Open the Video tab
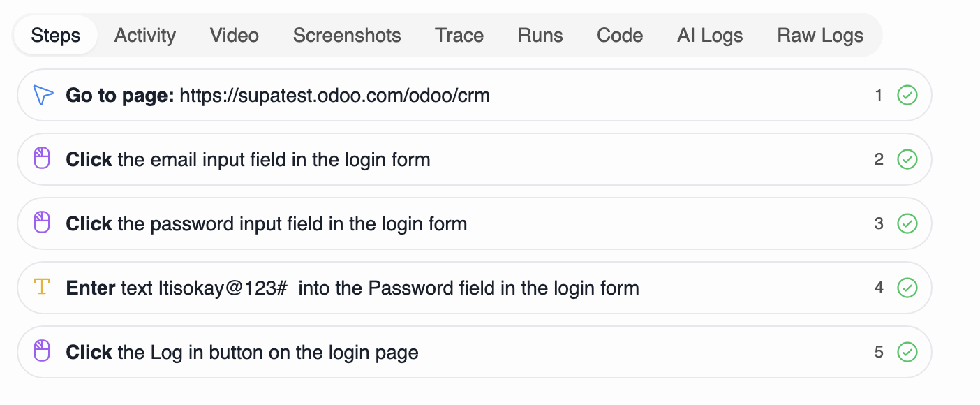 [234, 35]
